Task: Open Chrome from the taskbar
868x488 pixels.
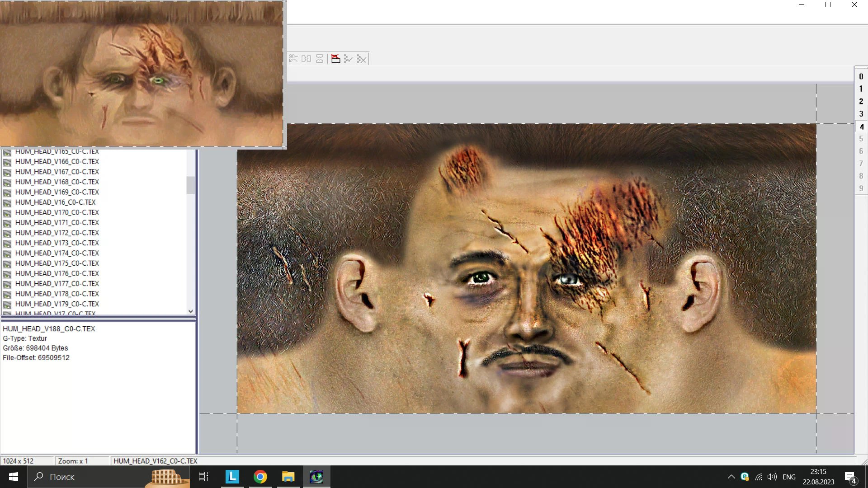Action: [x=260, y=477]
